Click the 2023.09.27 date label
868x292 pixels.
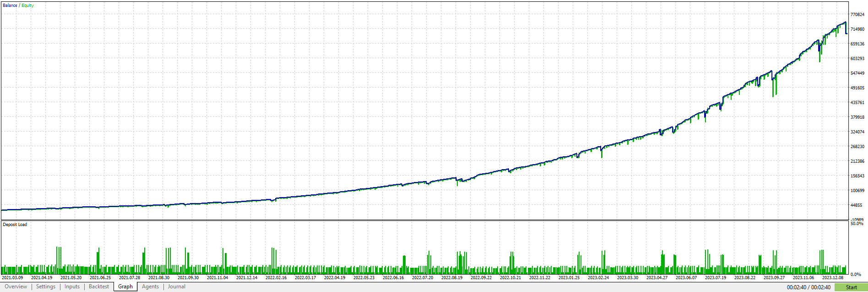coord(774,277)
